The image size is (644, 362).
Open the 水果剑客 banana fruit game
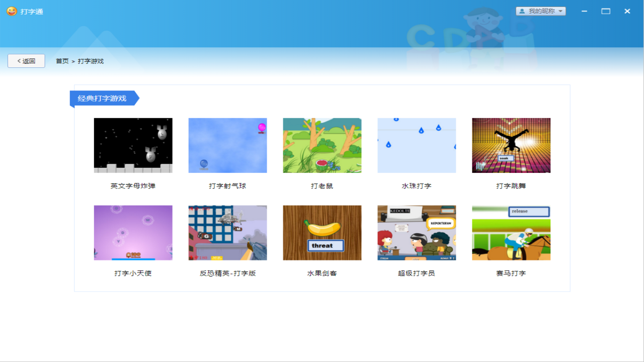322,232
